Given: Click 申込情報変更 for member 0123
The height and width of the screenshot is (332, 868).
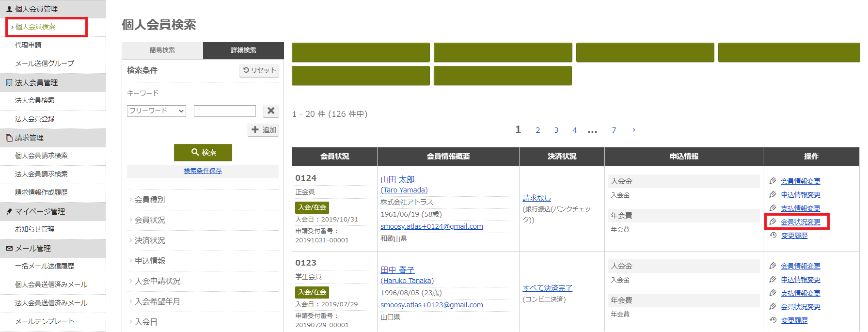Looking at the screenshot, I should (x=801, y=280).
